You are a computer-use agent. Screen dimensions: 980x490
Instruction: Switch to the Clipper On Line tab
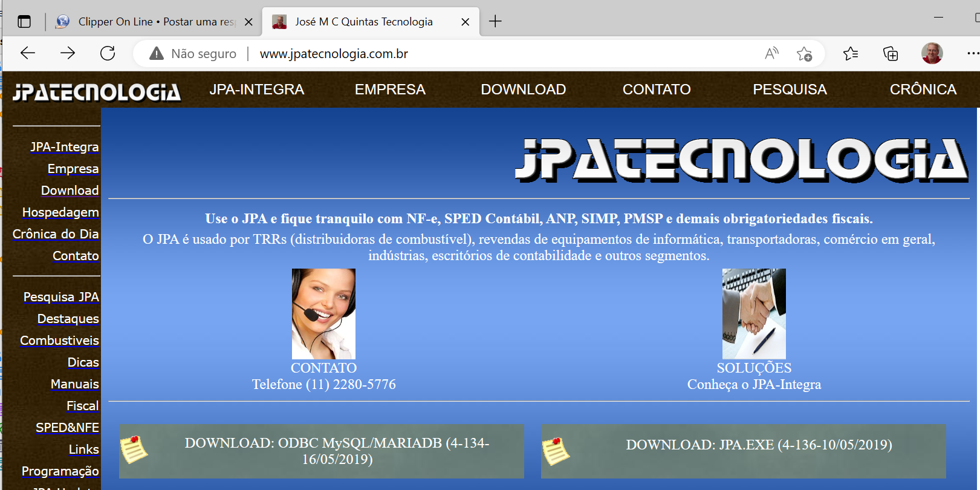coord(154,22)
